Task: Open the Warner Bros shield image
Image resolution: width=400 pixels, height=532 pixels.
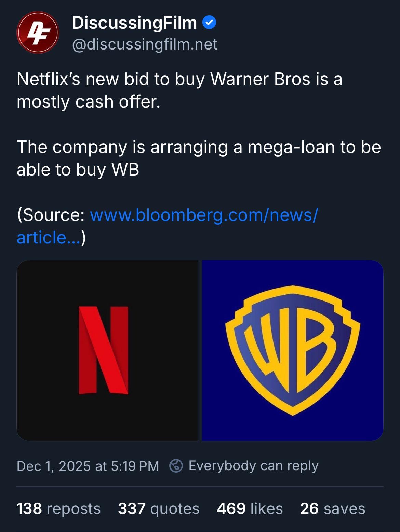Action: click(x=293, y=350)
